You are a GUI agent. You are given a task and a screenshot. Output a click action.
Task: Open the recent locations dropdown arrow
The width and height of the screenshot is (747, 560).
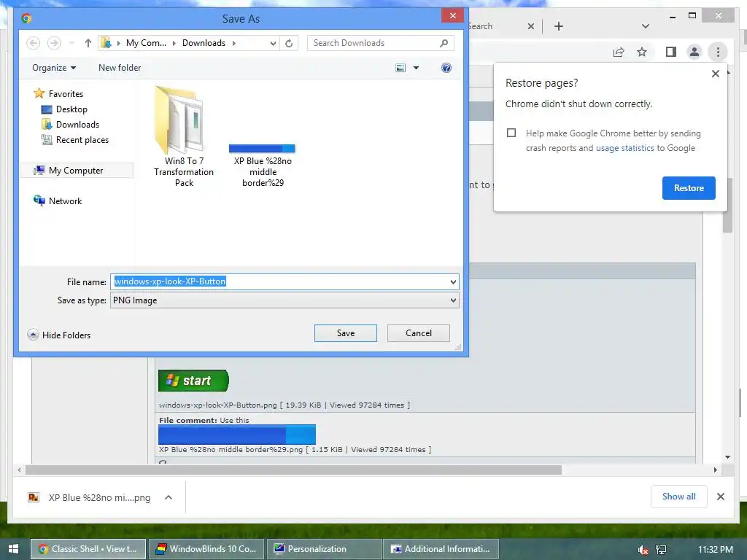click(71, 43)
